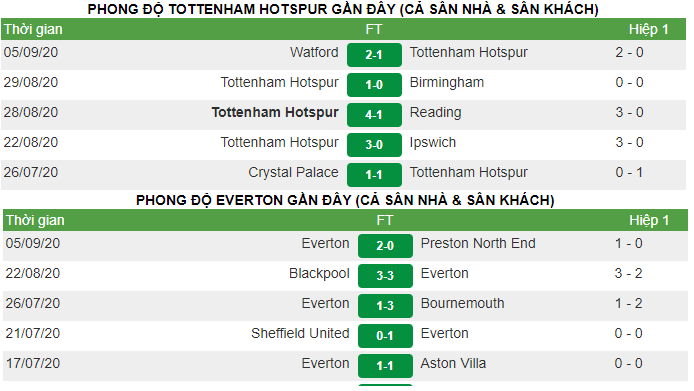This screenshot has height=391, width=694.
Task: Open the 1-0 Tottenham vs Birmingham score badge
Action: tap(374, 85)
